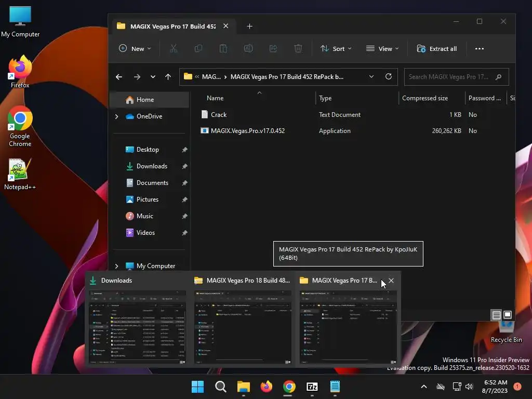This screenshot has height=399, width=532.
Task: Click the Paste clipboard icon
Action: 223,48
